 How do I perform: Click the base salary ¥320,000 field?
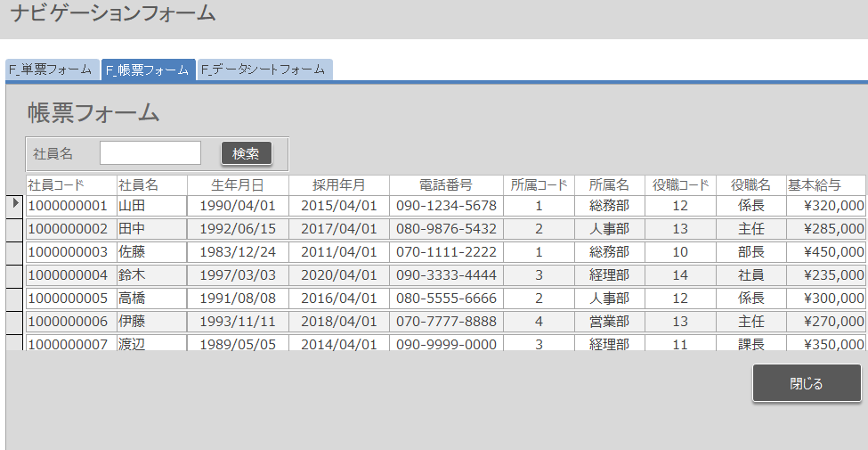tap(826, 206)
